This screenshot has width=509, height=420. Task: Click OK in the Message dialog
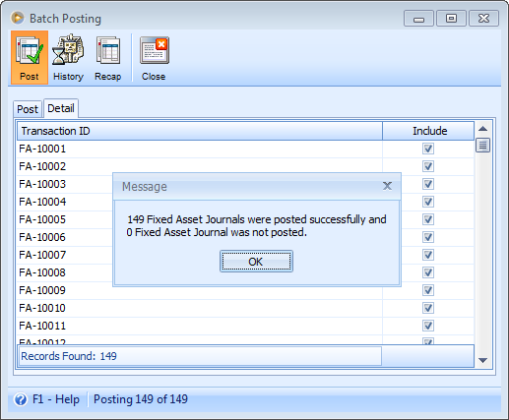(256, 262)
